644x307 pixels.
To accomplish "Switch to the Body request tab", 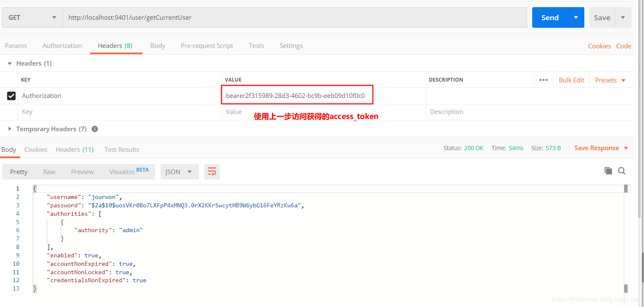I will coord(158,45).
